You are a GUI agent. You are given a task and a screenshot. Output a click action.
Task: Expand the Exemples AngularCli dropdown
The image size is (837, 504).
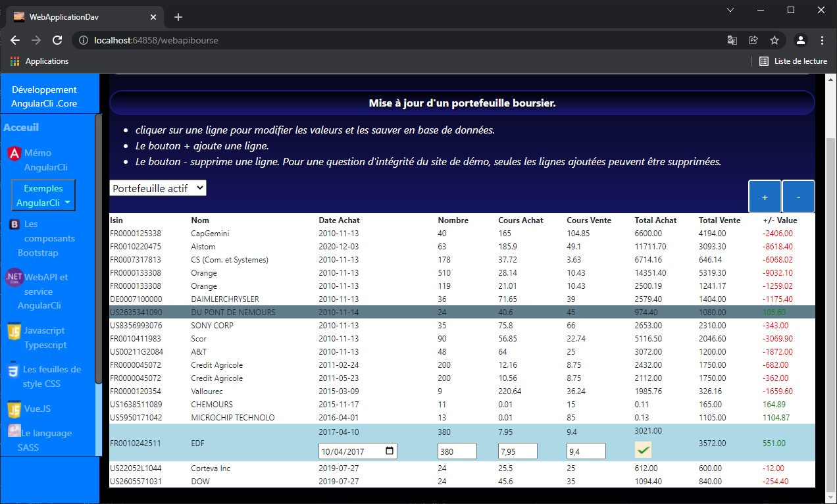[43, 195]
